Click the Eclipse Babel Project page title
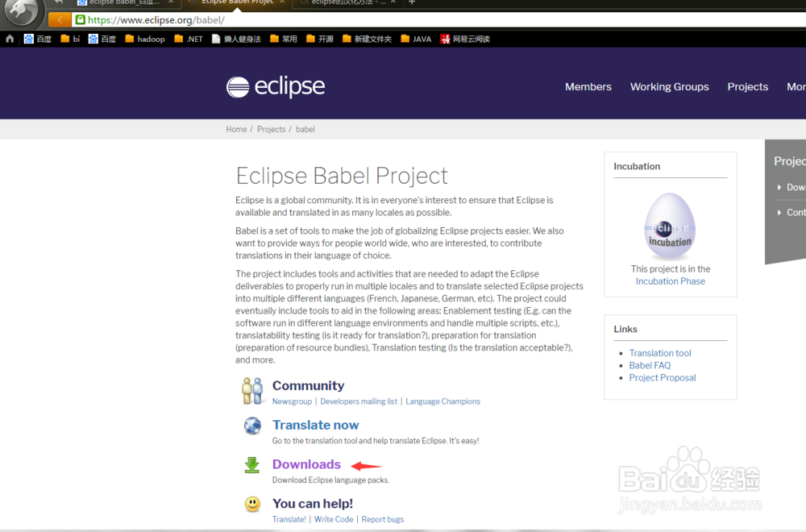This screenshot has width=806, height=532. coord(342,176)
